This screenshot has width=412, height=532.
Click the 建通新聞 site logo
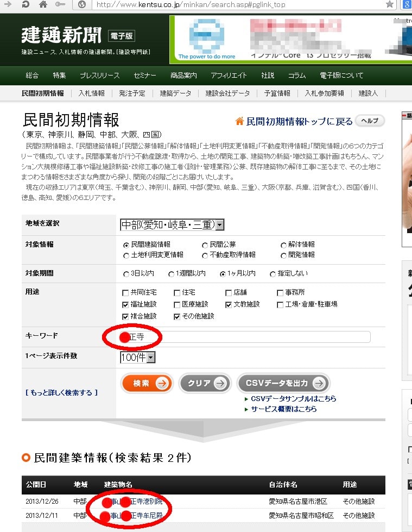(x=61, y=35)
